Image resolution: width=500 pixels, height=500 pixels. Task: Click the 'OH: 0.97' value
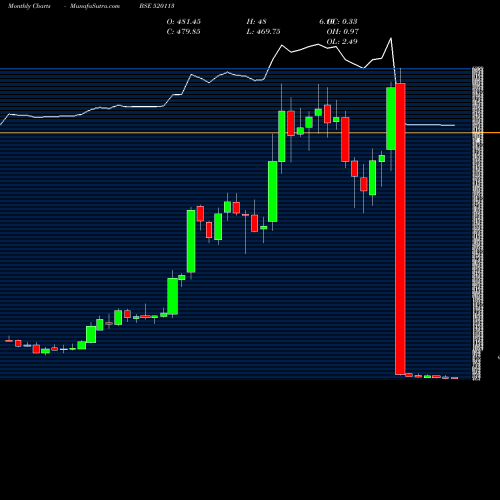[x=343, y=32]
